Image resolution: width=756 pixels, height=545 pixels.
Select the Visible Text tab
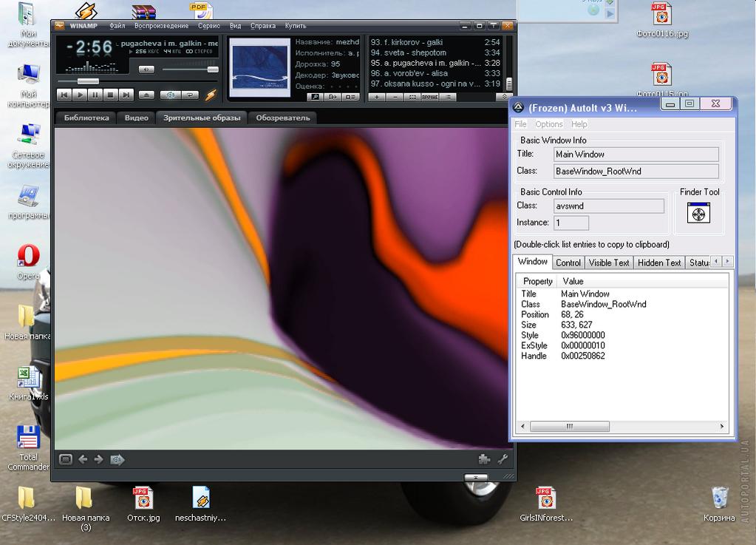tap(609, 263)
